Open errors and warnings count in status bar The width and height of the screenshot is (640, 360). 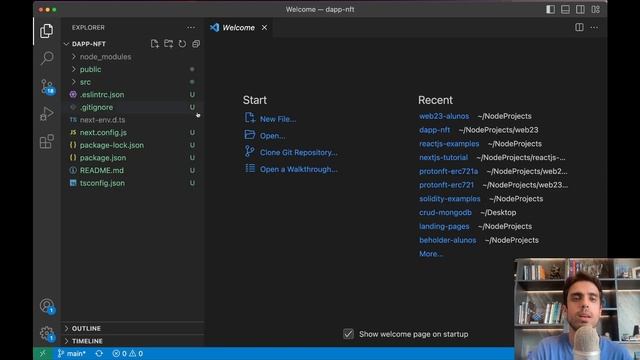pyautogui.click(x=128, y=353)
